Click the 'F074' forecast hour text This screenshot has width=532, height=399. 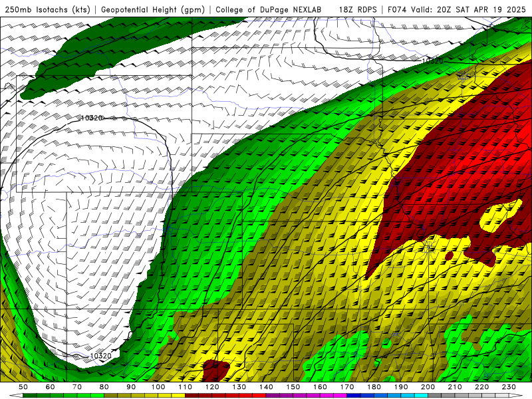coord(398,9)
